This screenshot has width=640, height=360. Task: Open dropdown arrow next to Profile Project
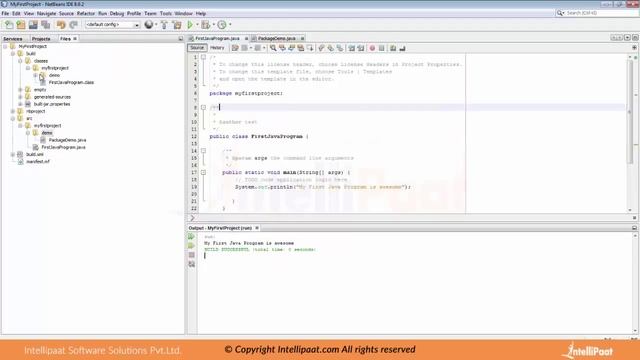coord(230,25)
